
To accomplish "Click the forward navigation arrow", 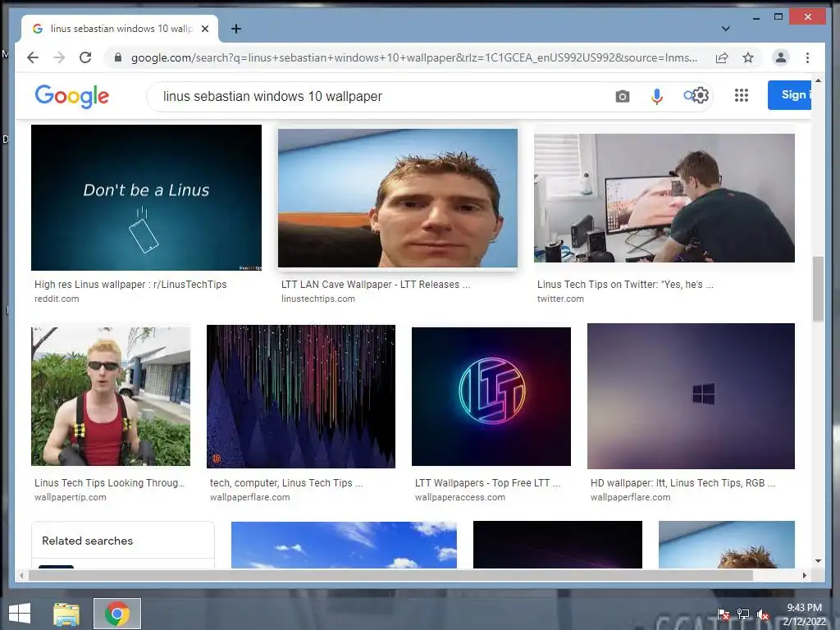I will click(x=59, y=57).
